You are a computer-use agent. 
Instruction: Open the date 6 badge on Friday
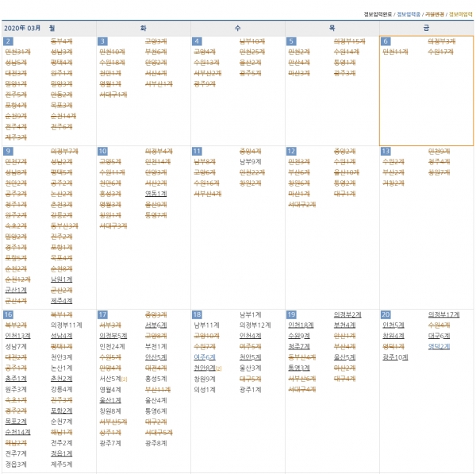[x=386, y=41]
